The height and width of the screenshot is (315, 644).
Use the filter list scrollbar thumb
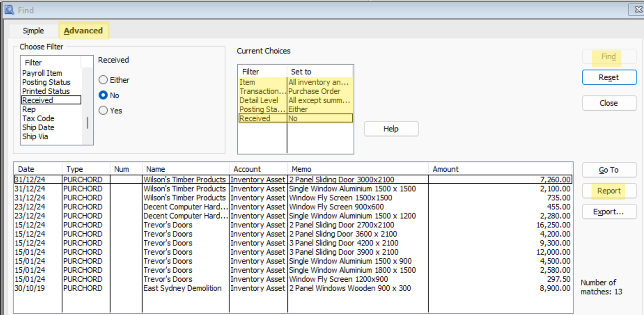coord(87,123)
